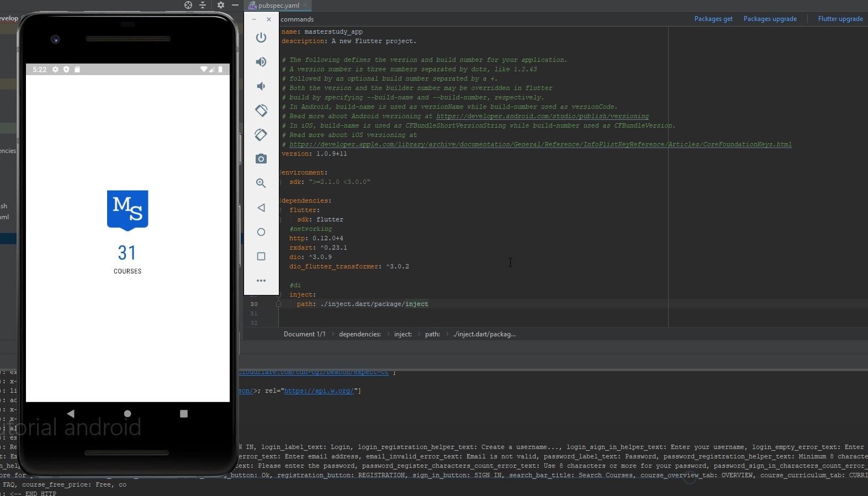868x496 pixels.
Task: Click Packages get link
Action: tap(713, 19)
